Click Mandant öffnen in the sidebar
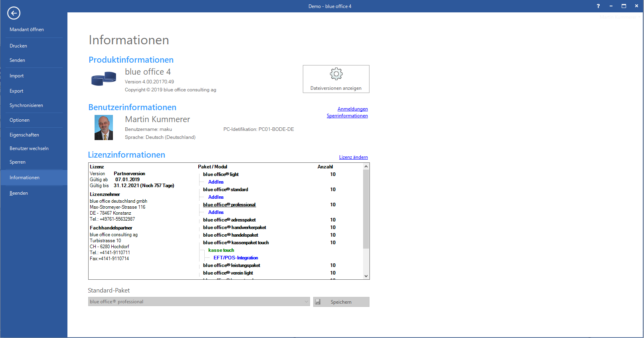This screenshot has width=644, height=338. point(27,30)
